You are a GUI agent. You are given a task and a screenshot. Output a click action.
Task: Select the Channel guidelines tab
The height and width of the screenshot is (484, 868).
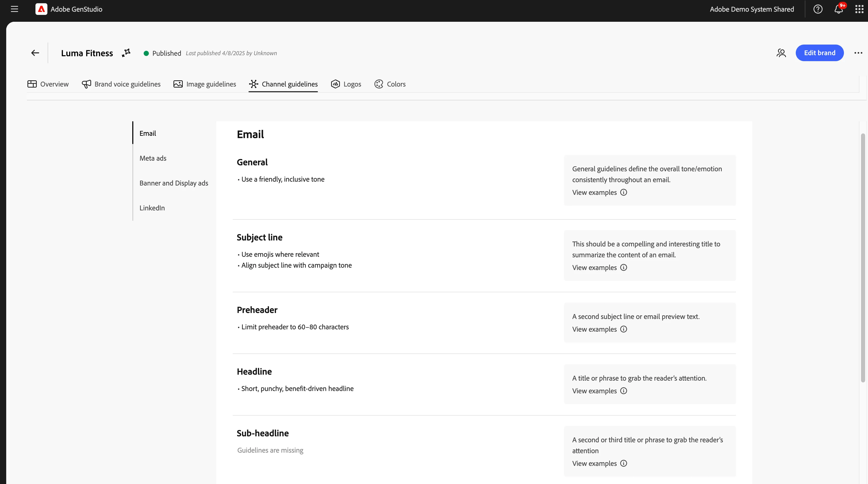283,84
